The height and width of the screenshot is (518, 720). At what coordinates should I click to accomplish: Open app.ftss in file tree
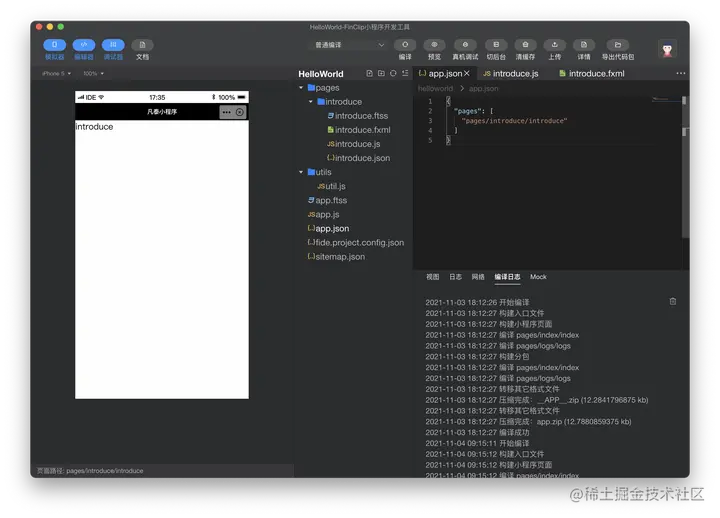[327, 200]
